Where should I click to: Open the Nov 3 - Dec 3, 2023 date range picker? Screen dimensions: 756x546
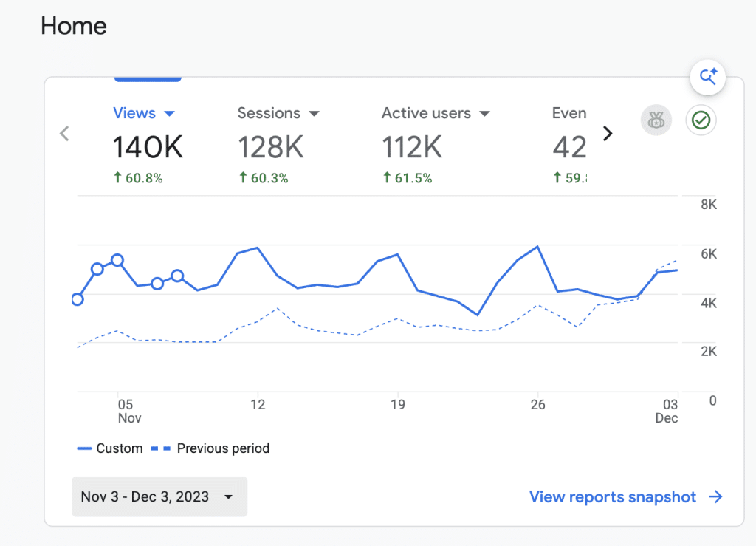159,496
